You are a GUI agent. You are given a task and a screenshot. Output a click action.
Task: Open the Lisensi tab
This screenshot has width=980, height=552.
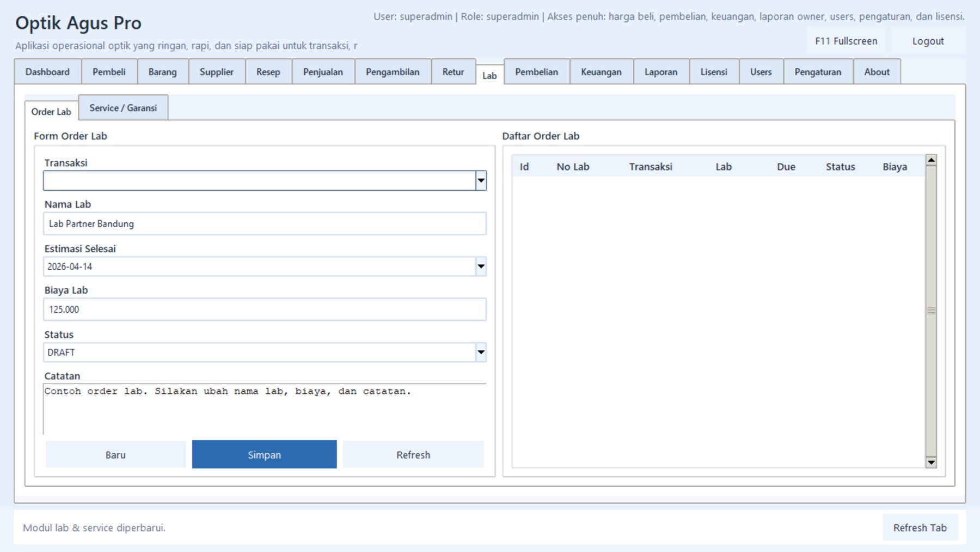pyautogui.click(x=713, y=72)
